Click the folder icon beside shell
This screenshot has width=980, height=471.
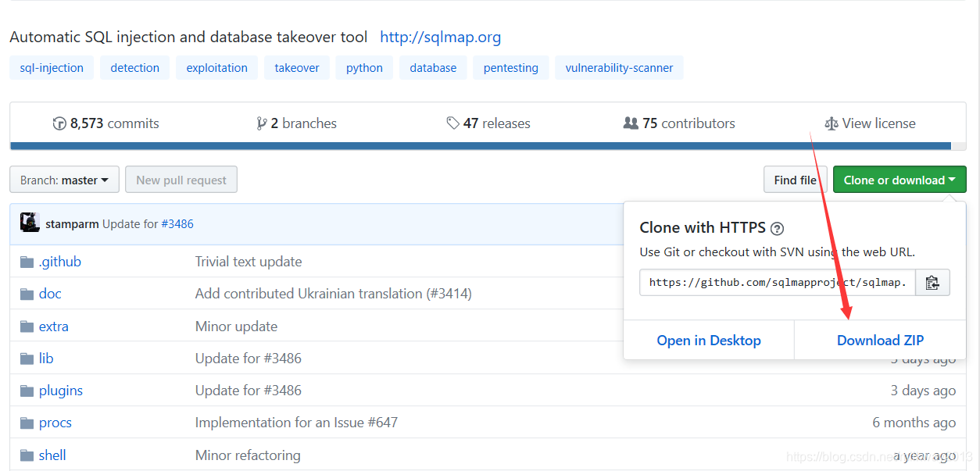(x=27, y=455)
